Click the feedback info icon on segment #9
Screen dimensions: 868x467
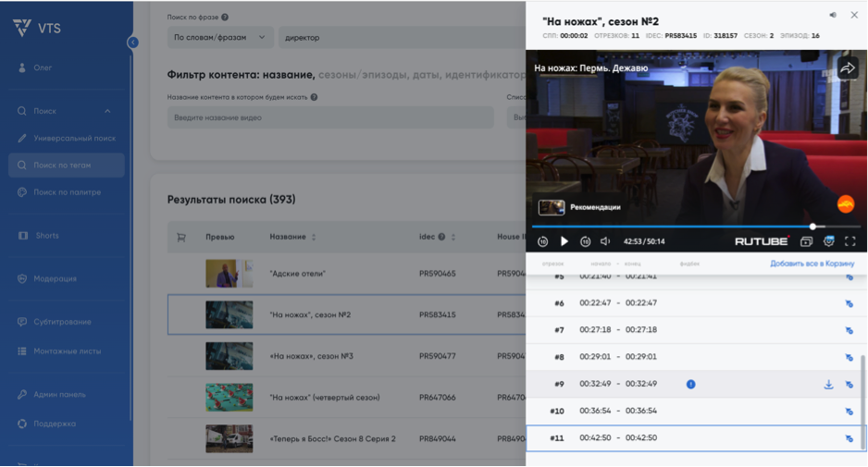click(x=691, y=384)
